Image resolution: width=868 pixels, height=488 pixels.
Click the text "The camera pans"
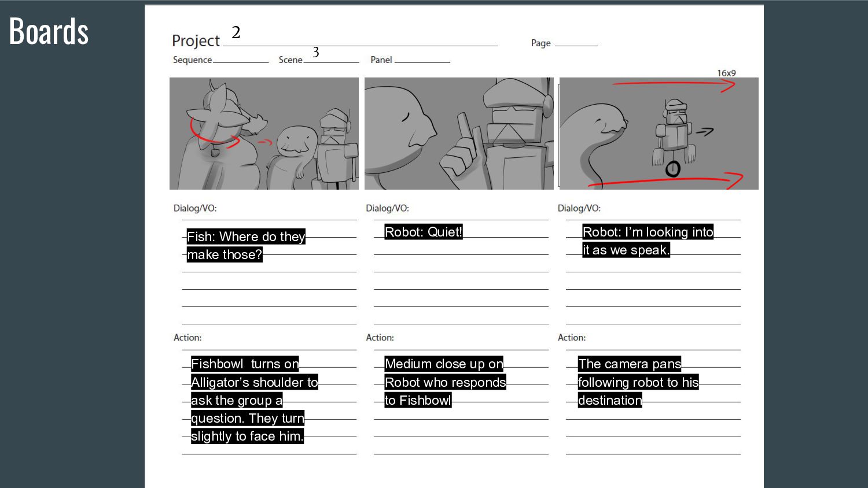pyautogui.click(x=630, y=364)
